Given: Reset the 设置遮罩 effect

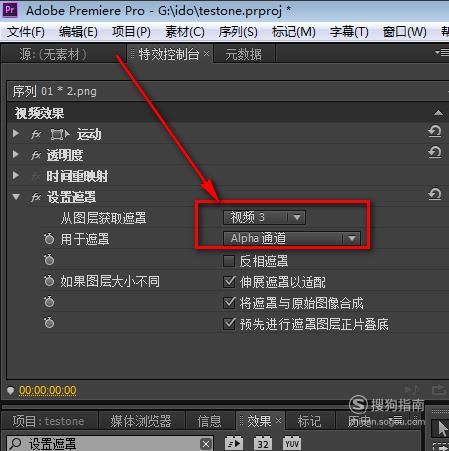Looking at the screenshot, I should pyautogui.click(x=435, y=194).
